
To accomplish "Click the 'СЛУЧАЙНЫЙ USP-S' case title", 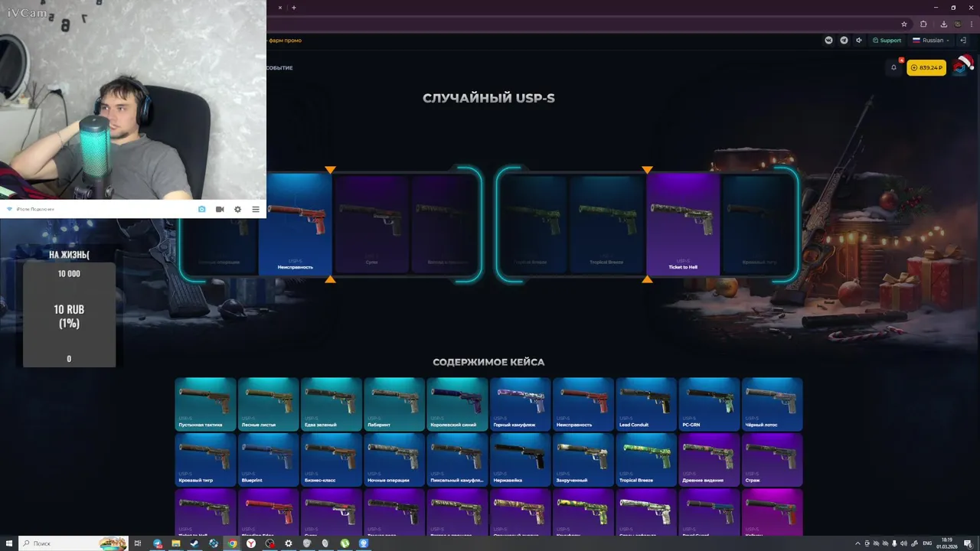I will [x=488, y=98].
